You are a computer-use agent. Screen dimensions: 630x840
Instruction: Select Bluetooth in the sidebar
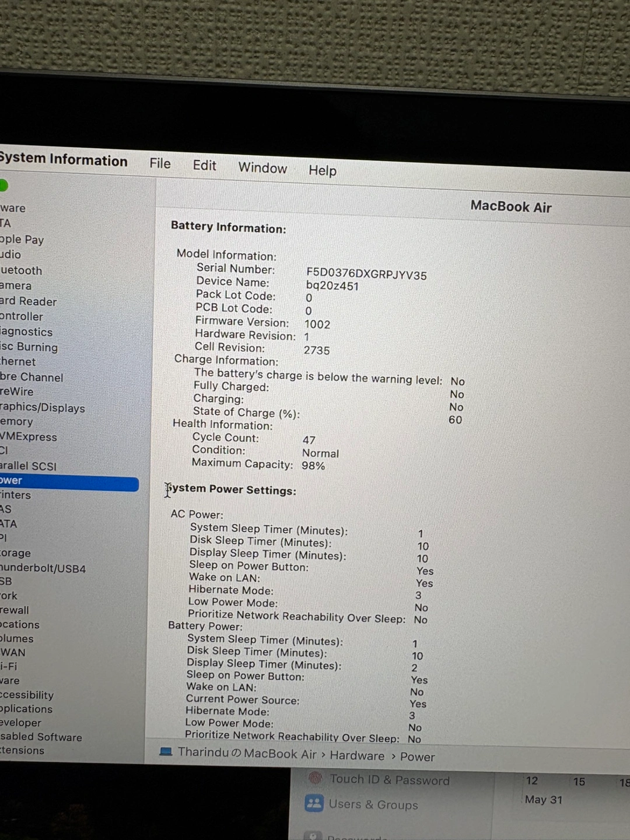[21, 270]
